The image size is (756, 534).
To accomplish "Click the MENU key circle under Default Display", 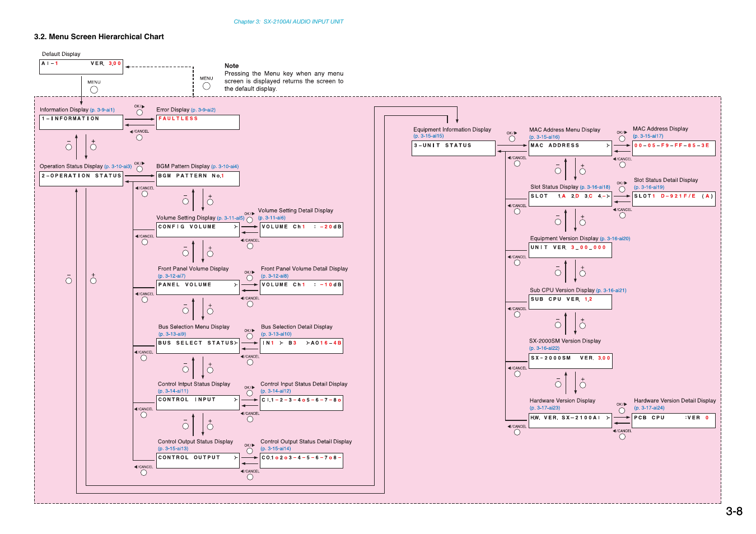I will pyautogui.click(x=94, y=90).
